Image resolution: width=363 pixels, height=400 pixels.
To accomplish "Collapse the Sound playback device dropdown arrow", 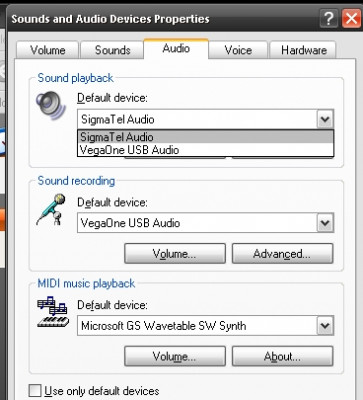I will (x=325, y=119).
